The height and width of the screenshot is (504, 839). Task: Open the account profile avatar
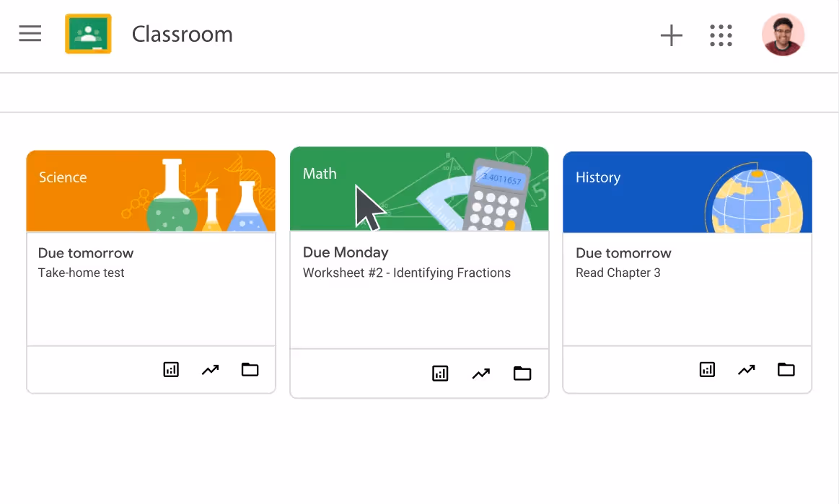(783, 35)
